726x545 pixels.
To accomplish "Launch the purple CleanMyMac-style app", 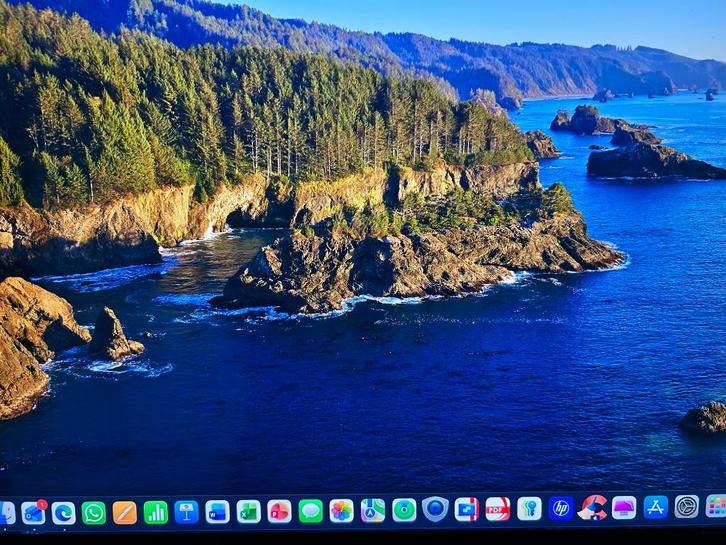I will 624,507.
